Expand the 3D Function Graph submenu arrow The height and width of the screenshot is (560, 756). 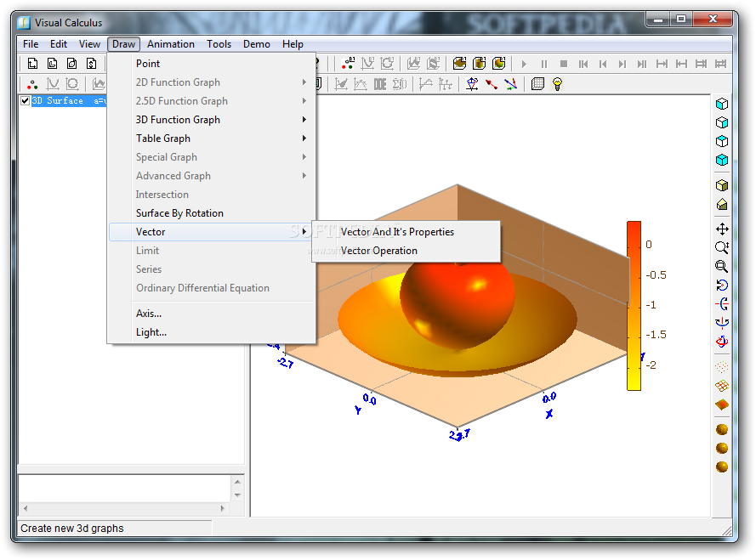pyautogui.click(x=304, y=120)
